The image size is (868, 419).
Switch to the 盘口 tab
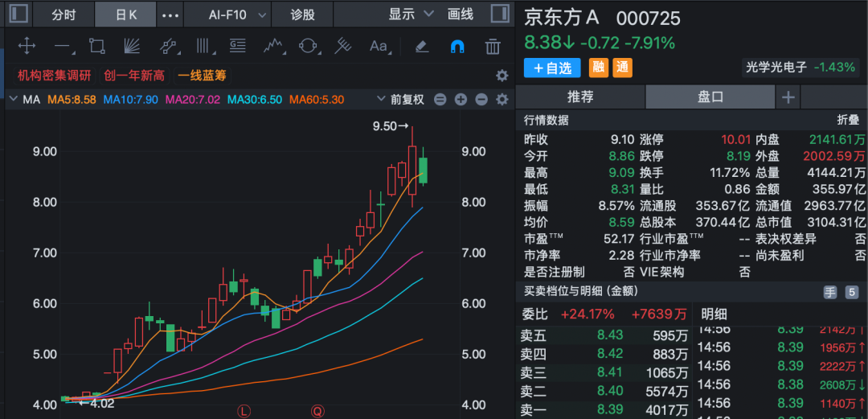(710, 97)
